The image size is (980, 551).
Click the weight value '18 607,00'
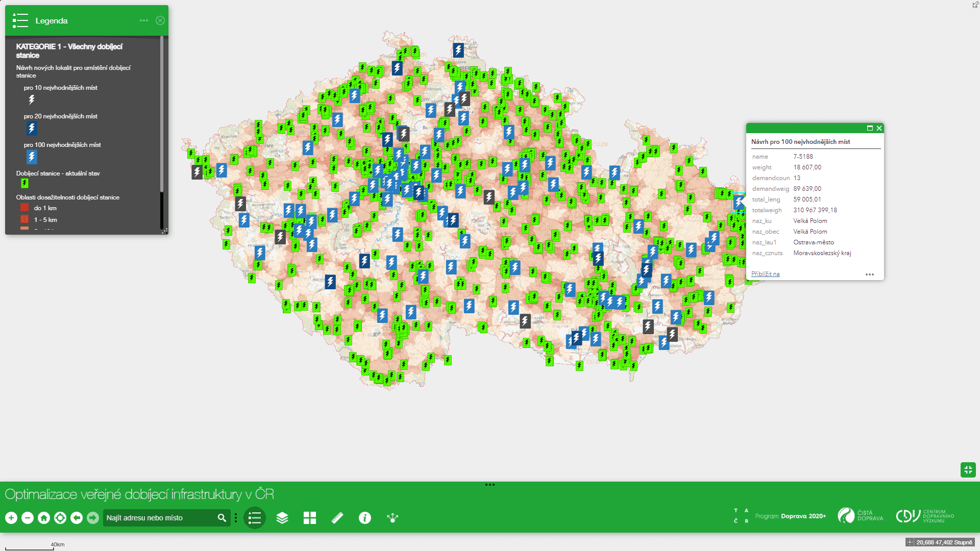pos(807,167)
